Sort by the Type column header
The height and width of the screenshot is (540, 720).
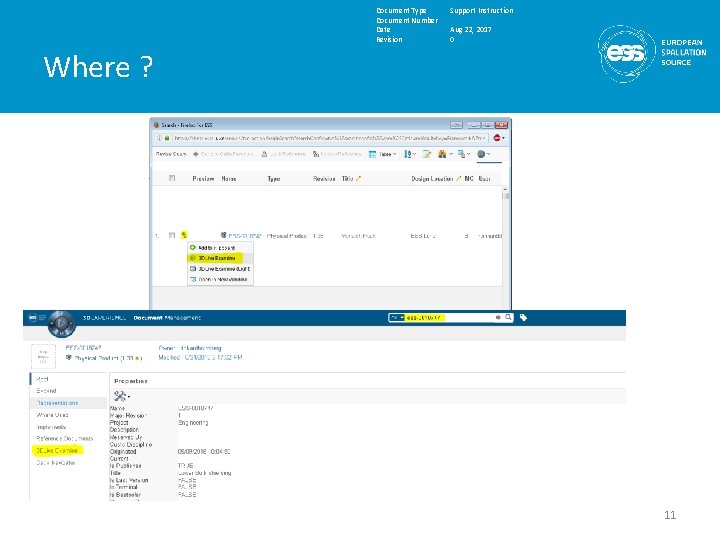pyautogui.click(x=274, y=179)
